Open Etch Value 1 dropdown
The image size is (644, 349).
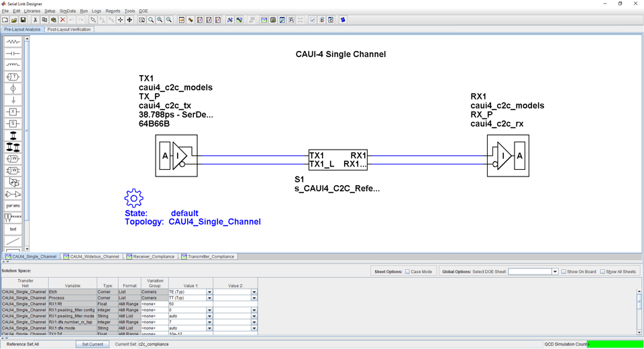click(209, 292)
